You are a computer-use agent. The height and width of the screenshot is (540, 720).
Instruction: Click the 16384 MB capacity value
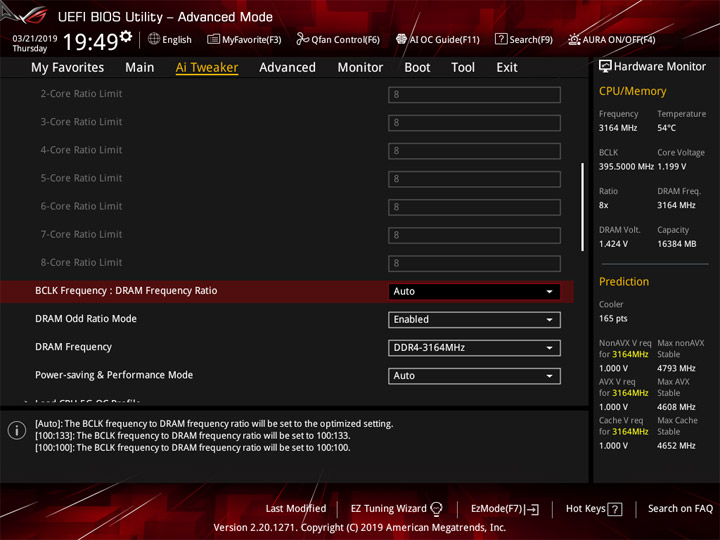coord(676,244)
